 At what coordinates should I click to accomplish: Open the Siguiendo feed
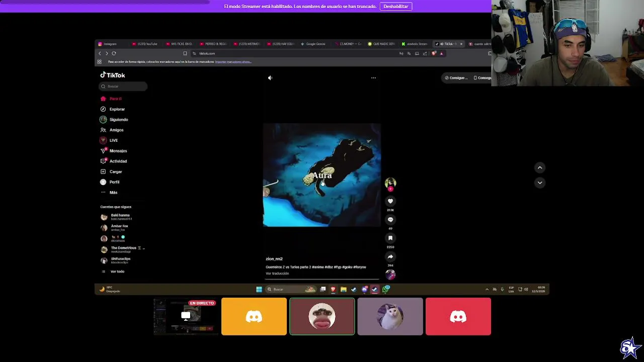tap(114, 120)
